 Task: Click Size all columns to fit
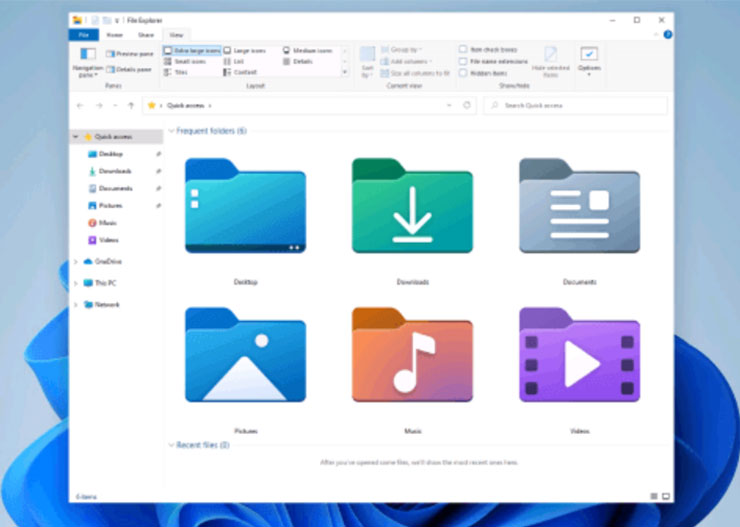click(x=415, y=73)
